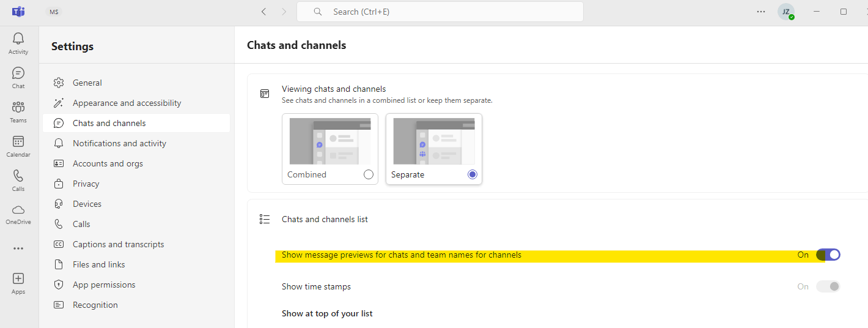Show more apps via ellipsis in app bar
Screen dimensions: 868x328
(18, 248)
